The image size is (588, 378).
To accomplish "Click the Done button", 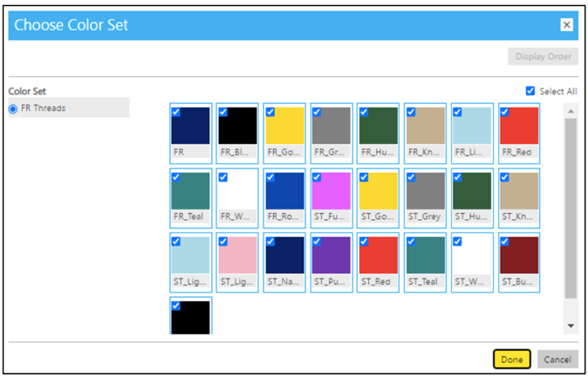I will click(512, 359).
